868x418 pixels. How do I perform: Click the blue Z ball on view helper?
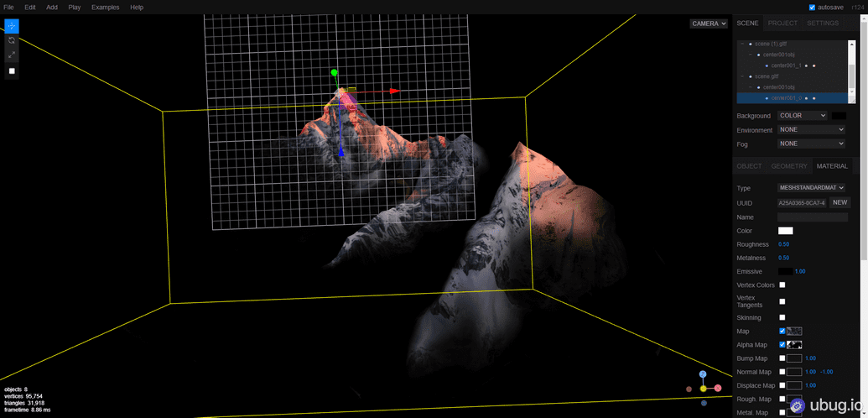click(x=703, y=374)
